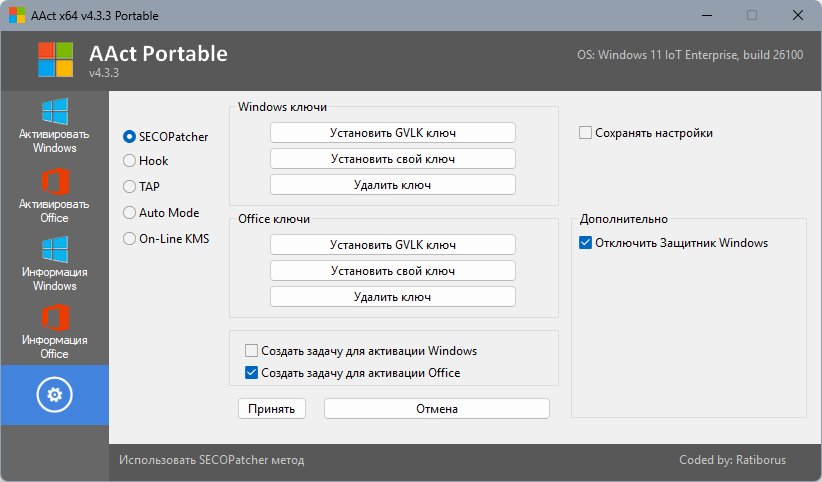Click the small app icon in title bar
The height and width of the screenshot is (482, 822).
[x=17, y=16]
